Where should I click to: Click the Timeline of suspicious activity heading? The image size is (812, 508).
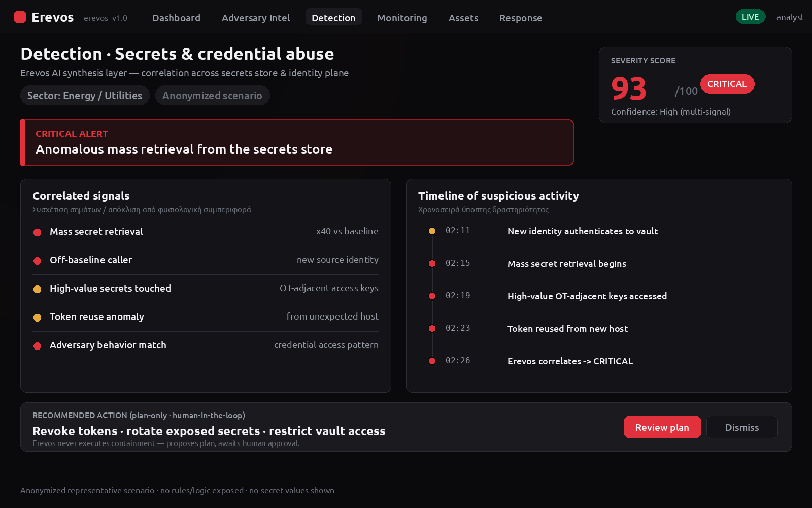498,196
